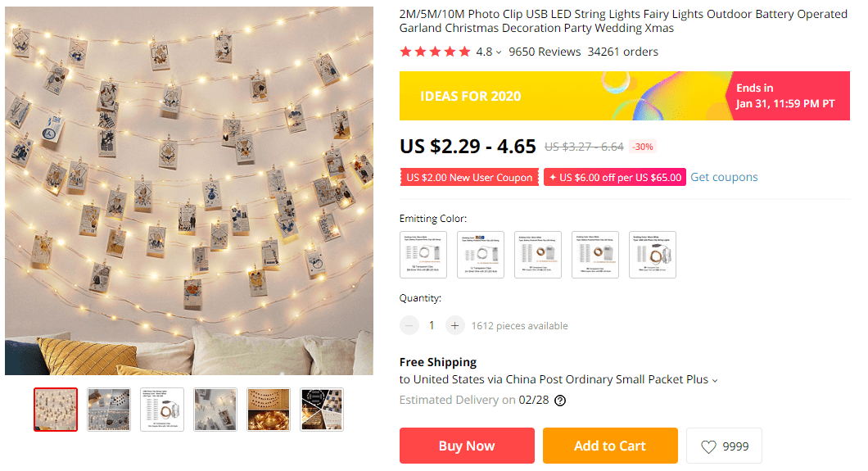Decrease quantity with the minus button
The width and height of the screenshot is (868, 471).
tap(409, 325)
